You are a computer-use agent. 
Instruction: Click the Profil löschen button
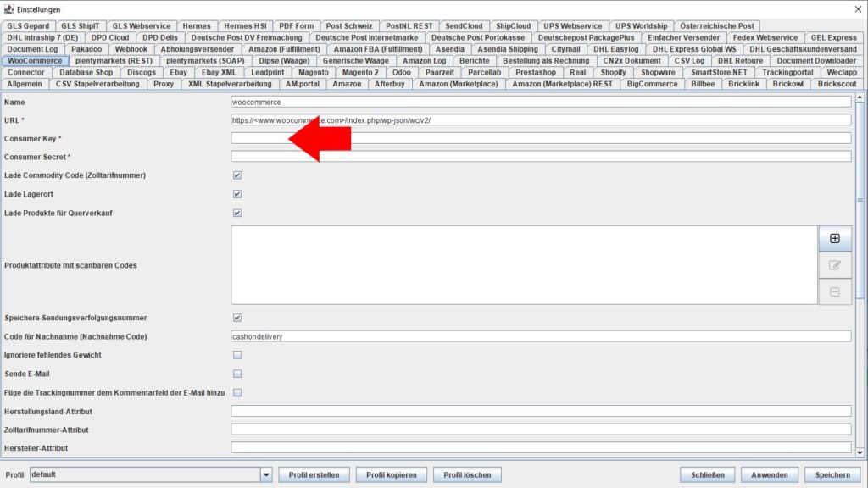[x=467, y=474]
